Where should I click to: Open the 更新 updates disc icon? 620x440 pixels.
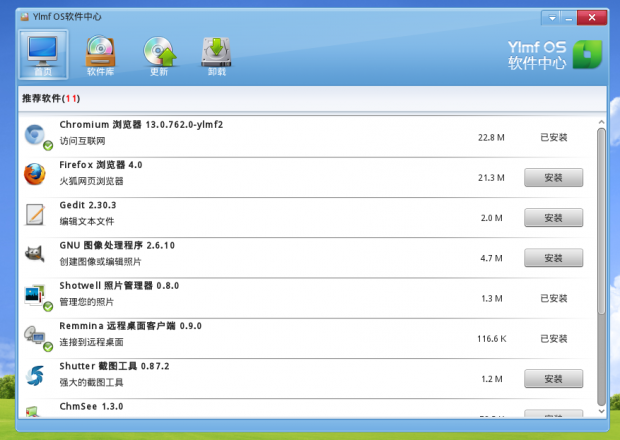click(x=159, y=55)
